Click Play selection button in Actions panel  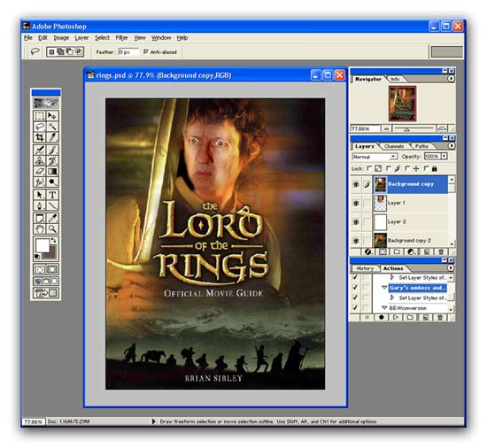coord(396,317)
